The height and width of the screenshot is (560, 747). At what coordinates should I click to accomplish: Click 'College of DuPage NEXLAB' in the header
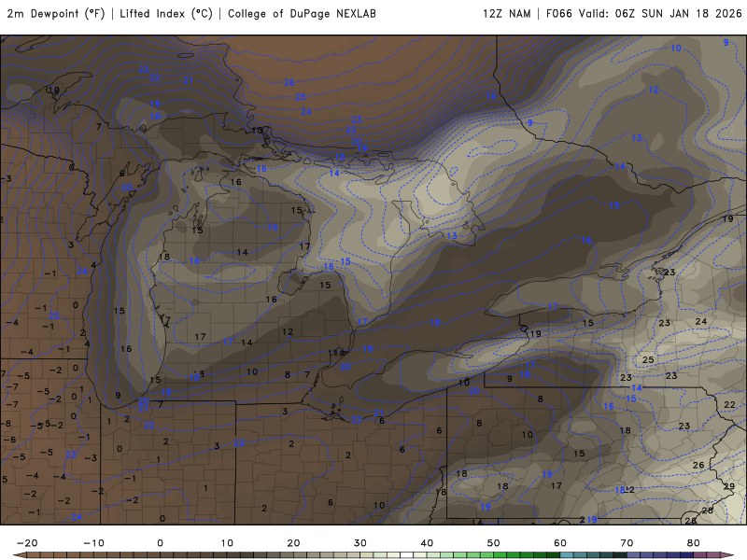[x=302, y=14]
